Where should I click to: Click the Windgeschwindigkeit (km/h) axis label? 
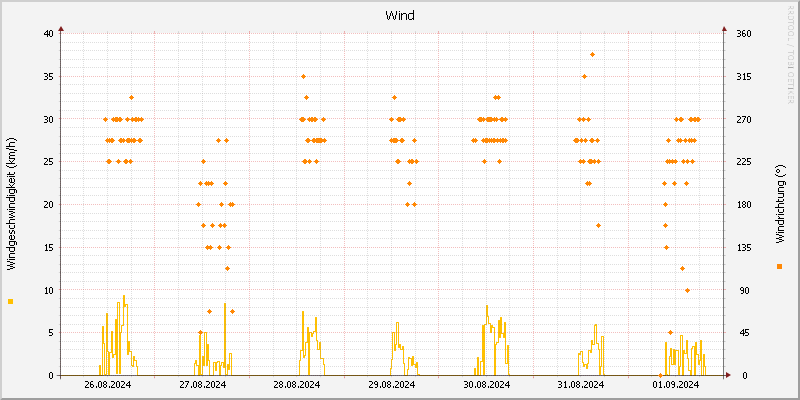tap(12, 203)
